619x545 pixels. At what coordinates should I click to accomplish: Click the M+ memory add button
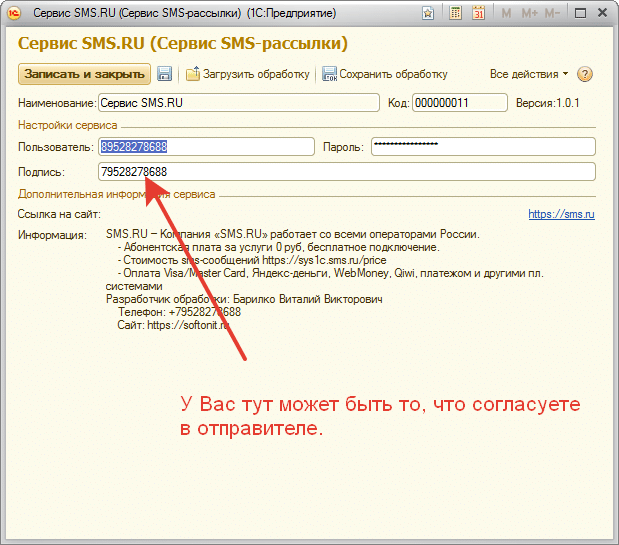(x=528, y=14)
